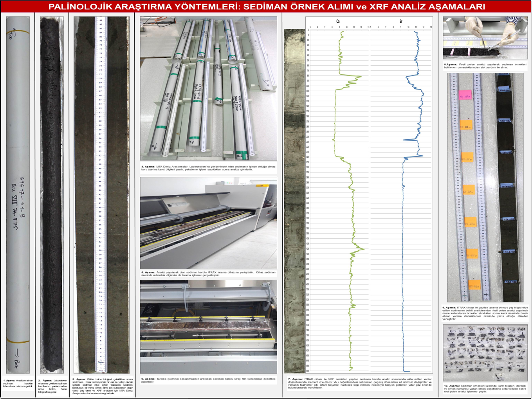532x399 pixels.
Task: Click the 10. Aşama caption text
Action: click(x=485, y=388)
